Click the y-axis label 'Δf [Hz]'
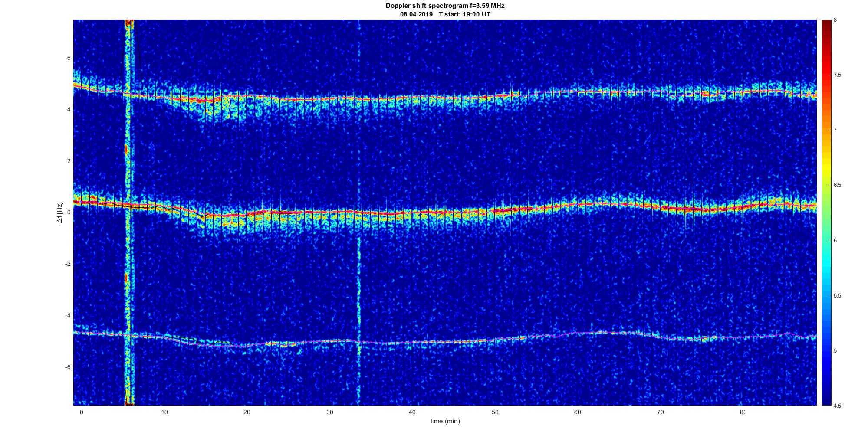The image size is (868, 435). pyautogui.click(x=60, y=213)
